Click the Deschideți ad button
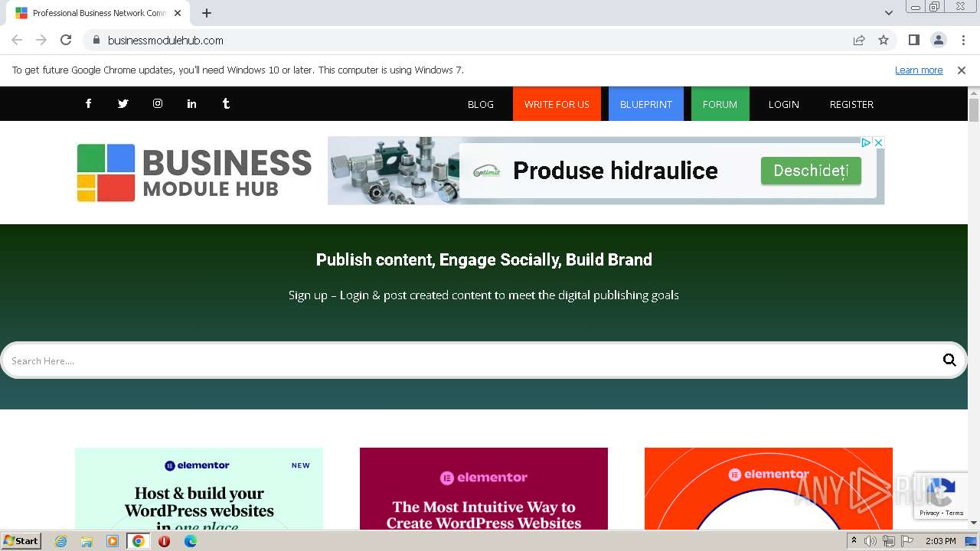 [x=811, y=171]
